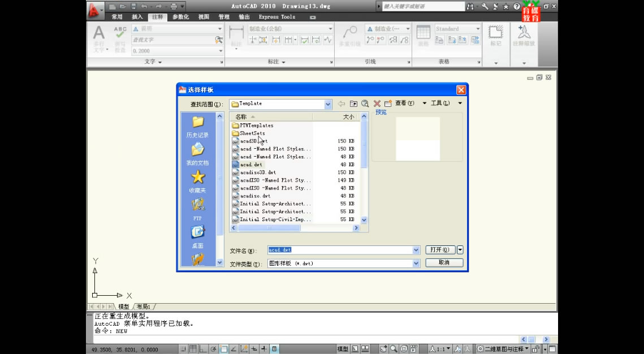Switch to the 管理 ribbon tab
Viewport: 644px width, 354px height.
pyautogui.click(x=224, y=17)
